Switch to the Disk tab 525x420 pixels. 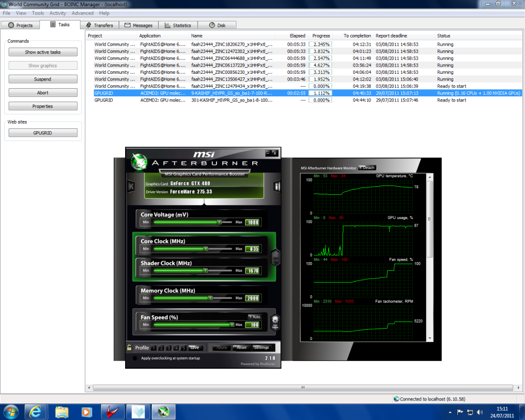click(x=217, y=25)
